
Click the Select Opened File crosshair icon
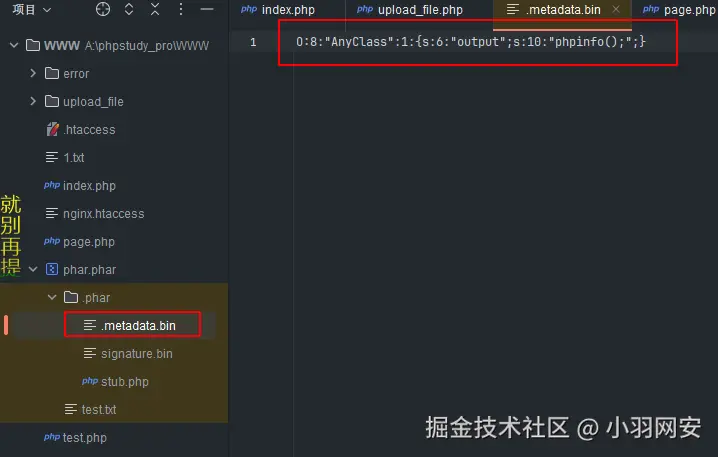pyautogui.click(x=103, y=9)
